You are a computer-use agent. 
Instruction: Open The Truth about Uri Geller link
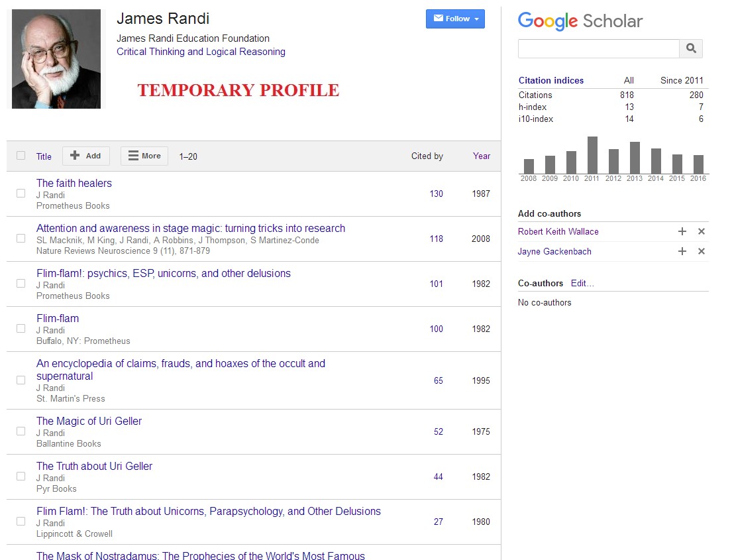point(94,466)
